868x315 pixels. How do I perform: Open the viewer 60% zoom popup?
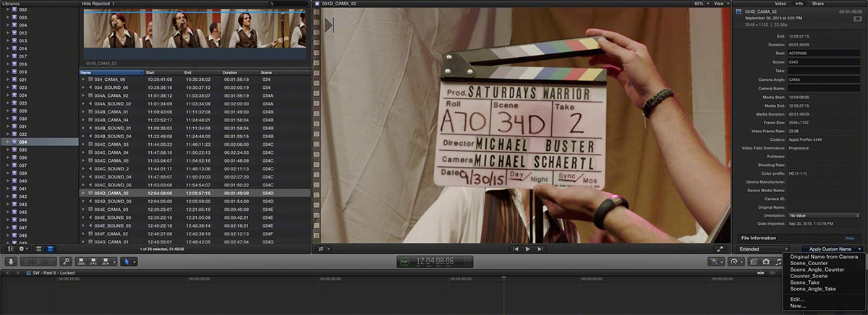click(x=700, y=4)
